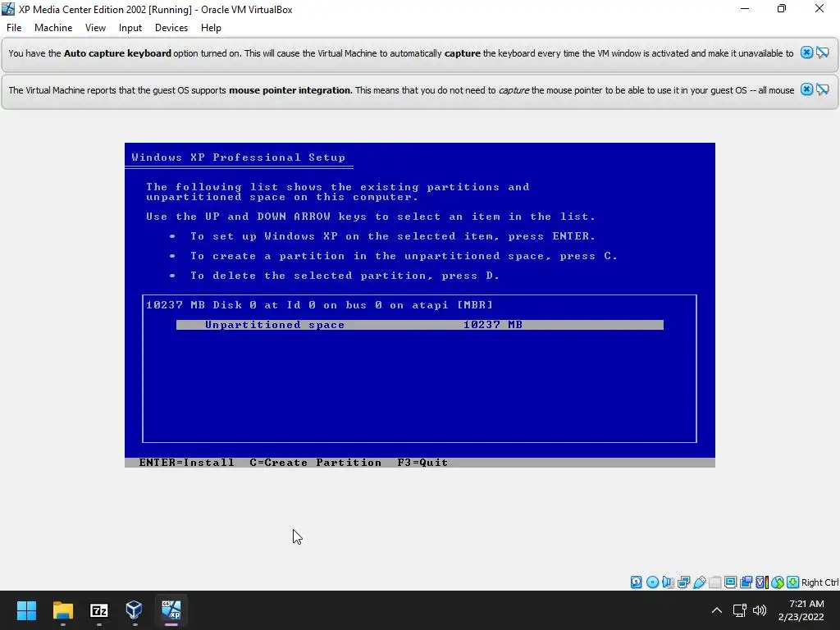The image size is (840, 630).
Task: Dismiss the mouse pointer integration notification
Action: (806, 89)
